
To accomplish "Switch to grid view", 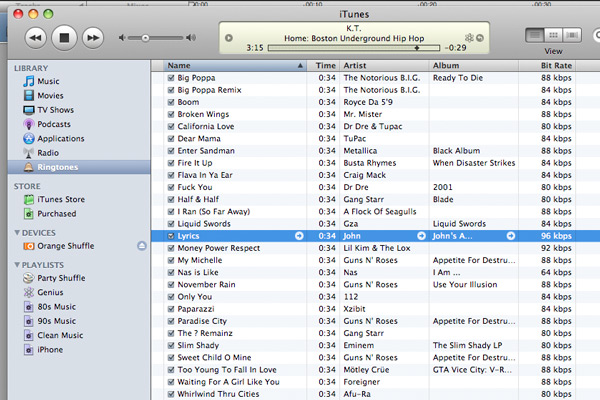I will [553, 35].
